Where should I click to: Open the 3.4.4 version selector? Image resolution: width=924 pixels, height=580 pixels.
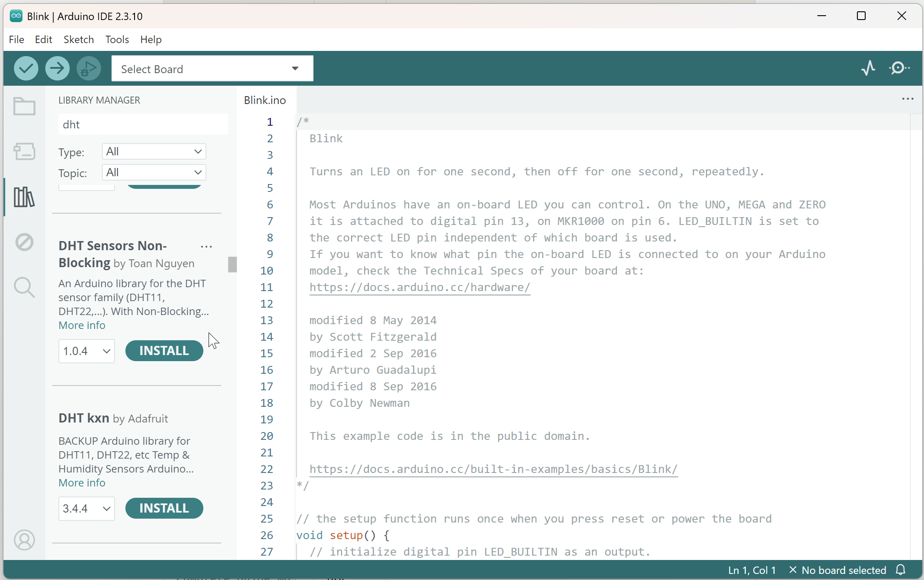coord(87,509)
